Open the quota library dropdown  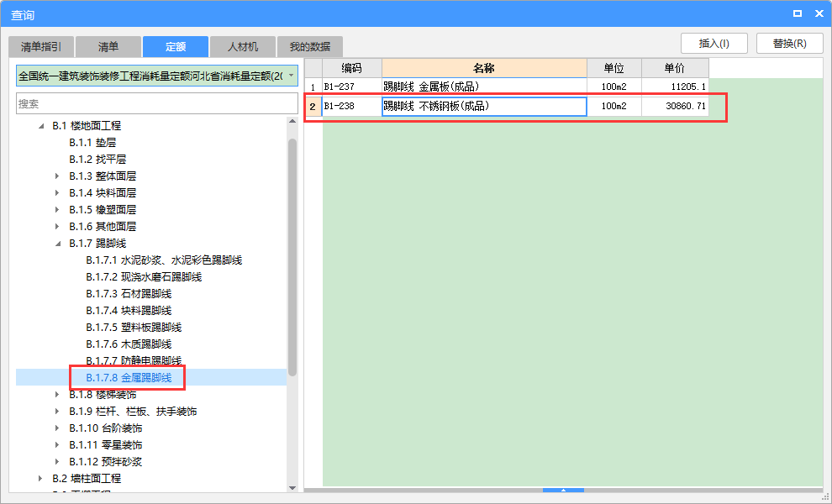pos(292,76)
